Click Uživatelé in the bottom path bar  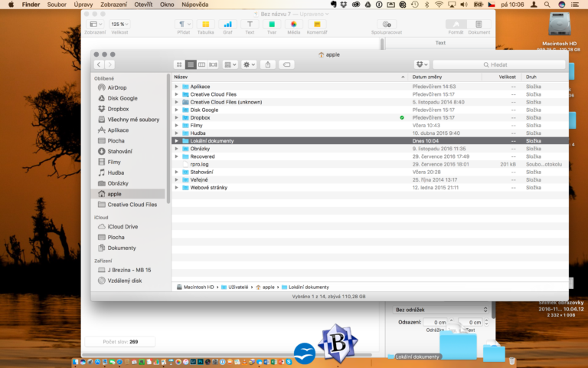[x=238, y=287]
